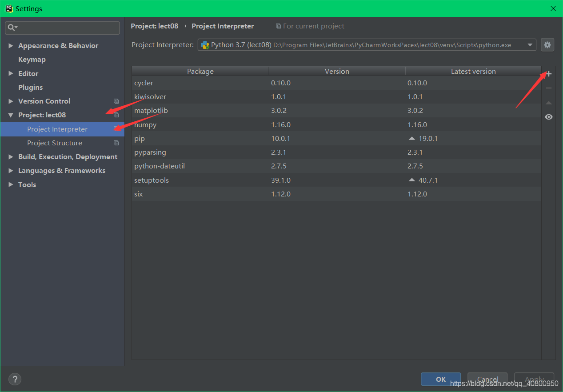563x392 pixels.
Task: Expand the Tools section
Action: (x=11, y=184)
